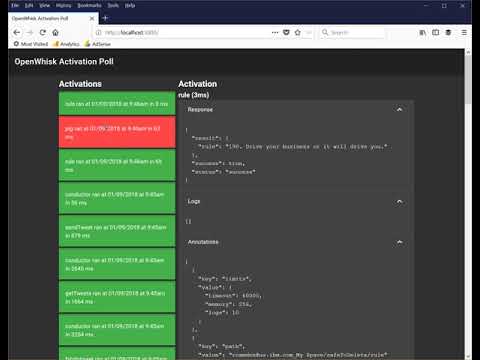Click the extension icon beside the sidebar button

point(448,32)
